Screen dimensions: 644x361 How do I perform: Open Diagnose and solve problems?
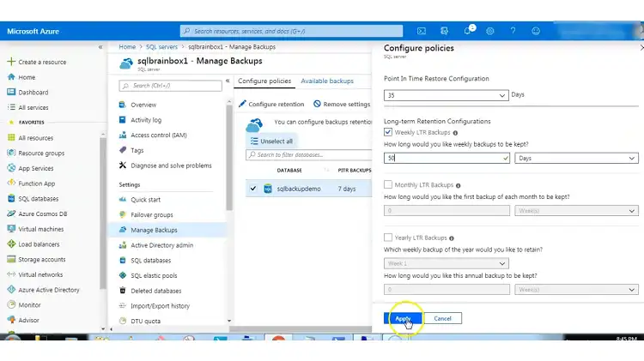tap(166, 165)
